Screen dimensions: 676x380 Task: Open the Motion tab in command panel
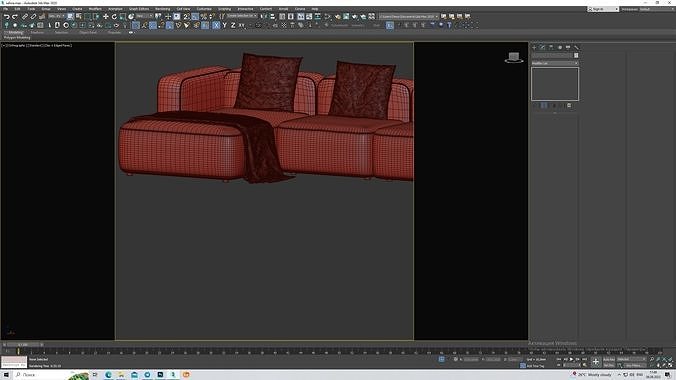[560, 47]
